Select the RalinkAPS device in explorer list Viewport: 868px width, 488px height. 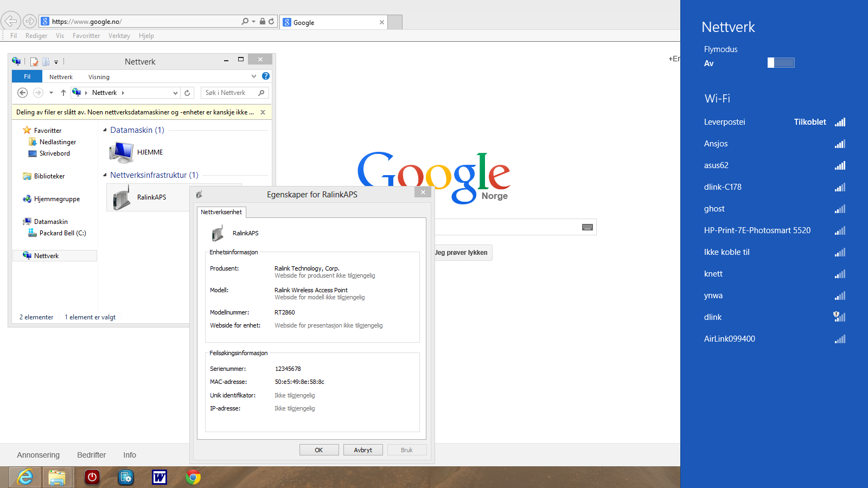pyautogui.click(x=147, y=197)
